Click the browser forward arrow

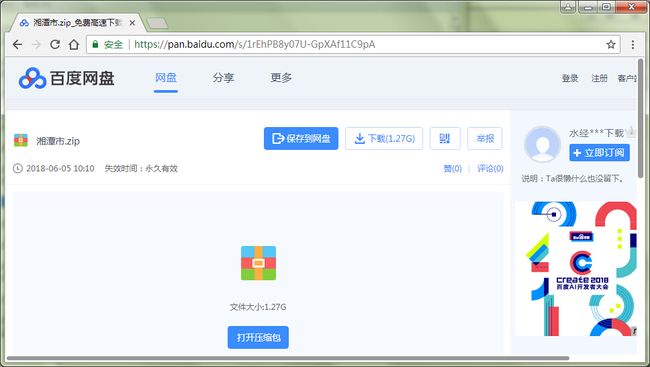pos(36,44)
